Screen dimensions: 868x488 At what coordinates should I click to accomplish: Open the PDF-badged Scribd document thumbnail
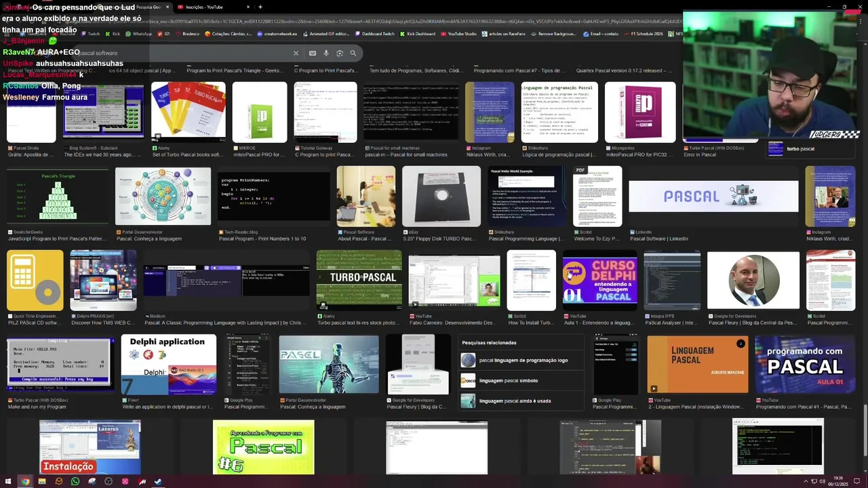pyautogui.click(x=597, y=196)
